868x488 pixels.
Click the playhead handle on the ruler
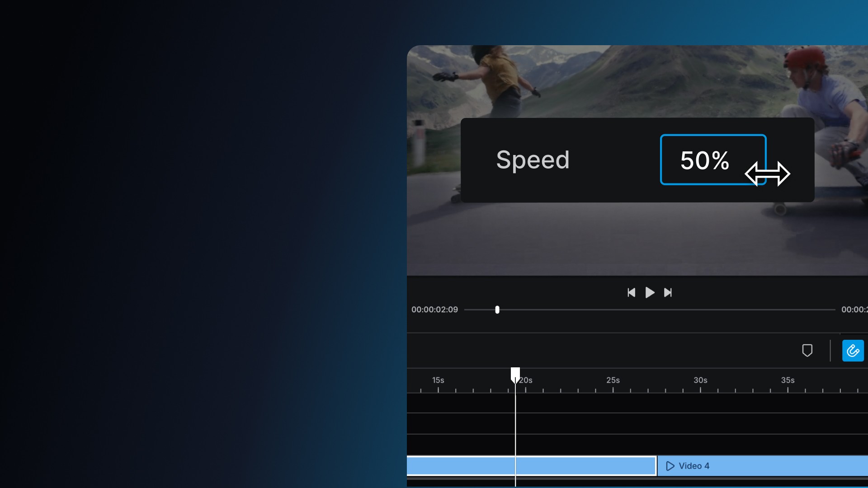pyautogui.click(x=515, y=374)
